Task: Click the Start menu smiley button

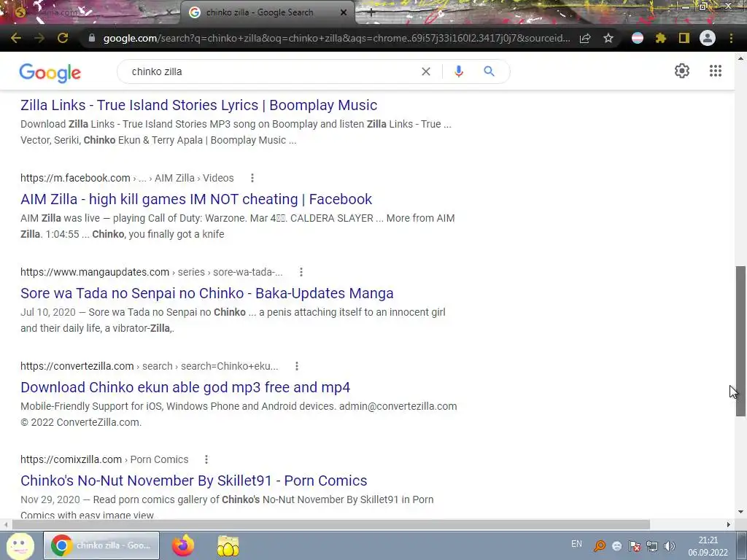Action: click(x=20, y=546)
